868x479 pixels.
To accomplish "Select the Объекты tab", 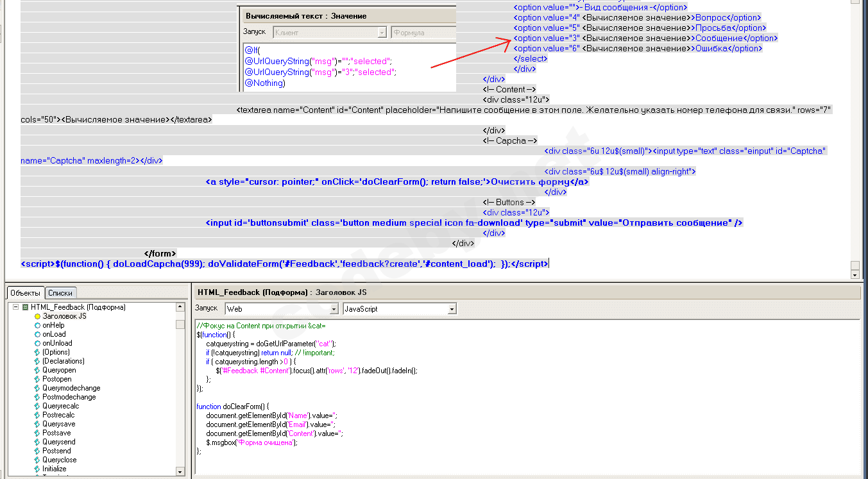I will coord(25,292).
